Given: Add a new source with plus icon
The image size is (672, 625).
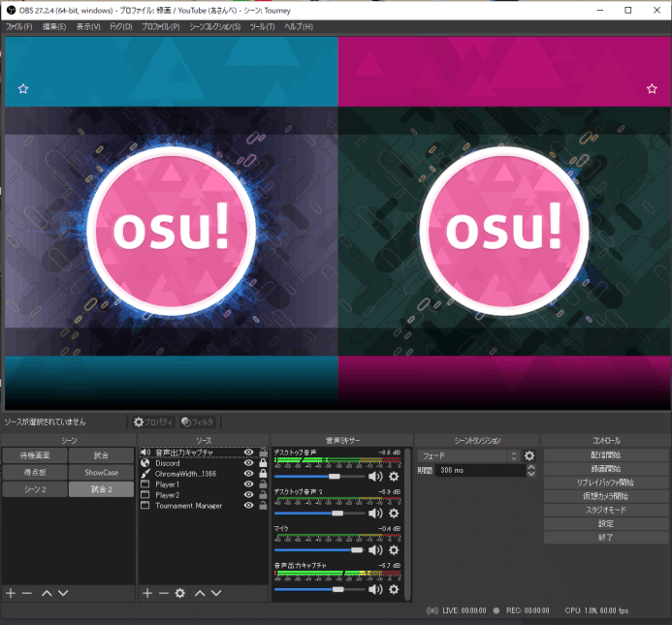Looking at the screenshot, I should pos(147,593).
